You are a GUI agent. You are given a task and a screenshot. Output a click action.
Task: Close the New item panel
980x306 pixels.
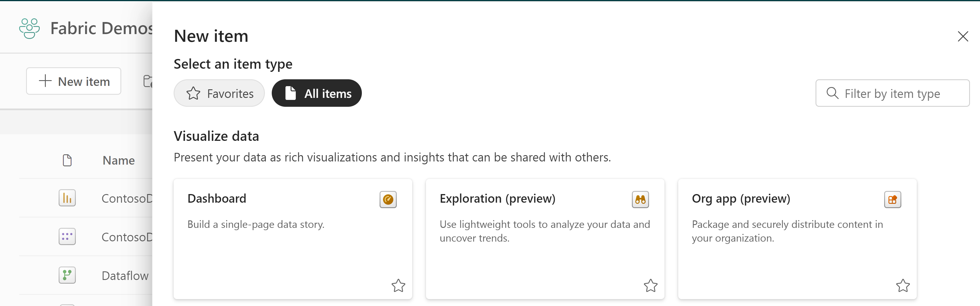(x=963, y=37)
